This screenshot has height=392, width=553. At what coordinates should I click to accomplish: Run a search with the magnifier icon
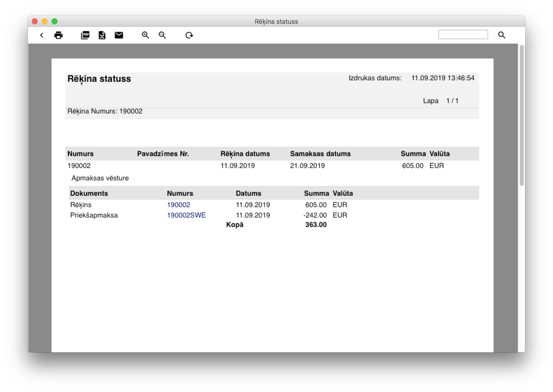[502, 35]
